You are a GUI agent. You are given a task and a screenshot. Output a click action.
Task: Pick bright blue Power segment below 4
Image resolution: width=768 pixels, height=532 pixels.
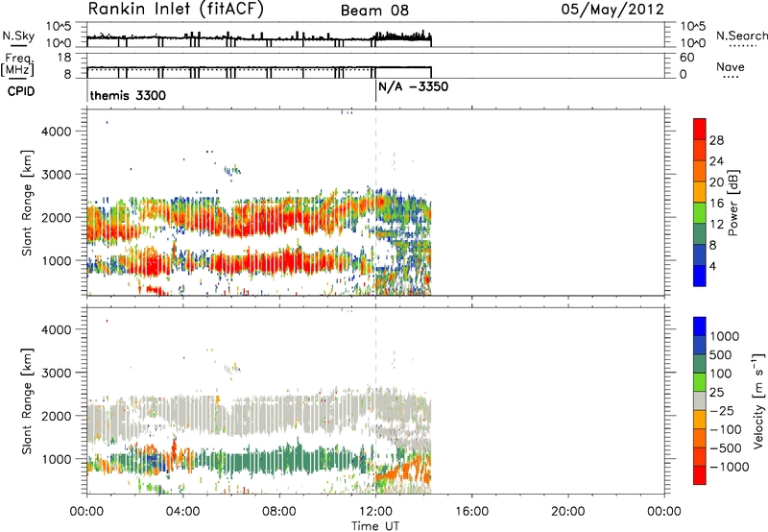pos(700,276)
